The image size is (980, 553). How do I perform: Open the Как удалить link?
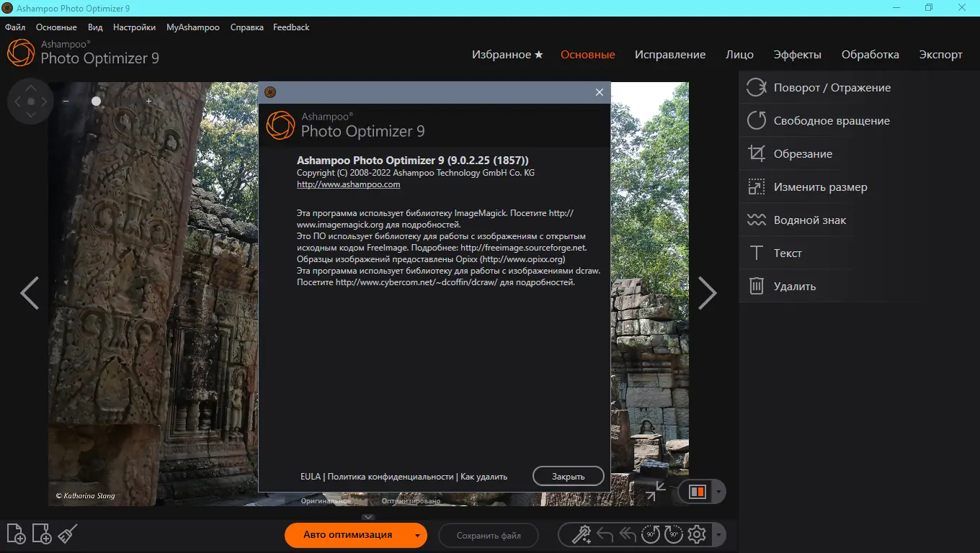click(x=484, y=477)
